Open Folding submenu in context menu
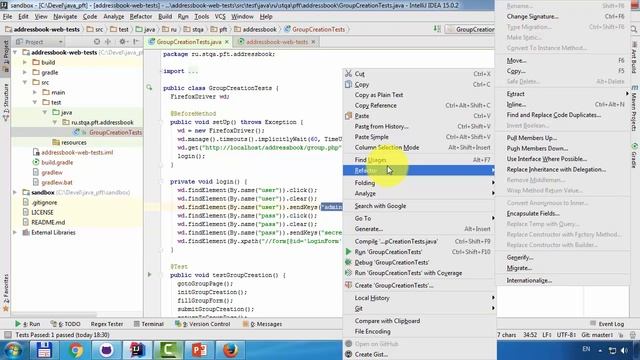The height and width of the screenshot is (360, 640). tap(418, 182)
